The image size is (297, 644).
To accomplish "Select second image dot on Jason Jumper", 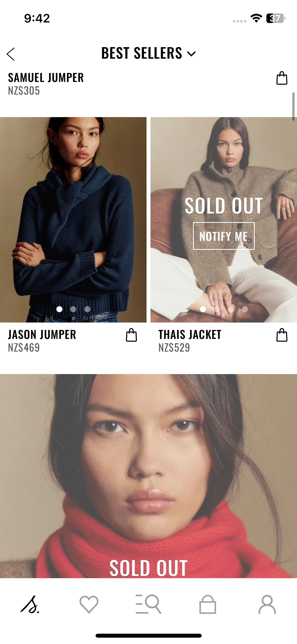I will click(73, 309).
